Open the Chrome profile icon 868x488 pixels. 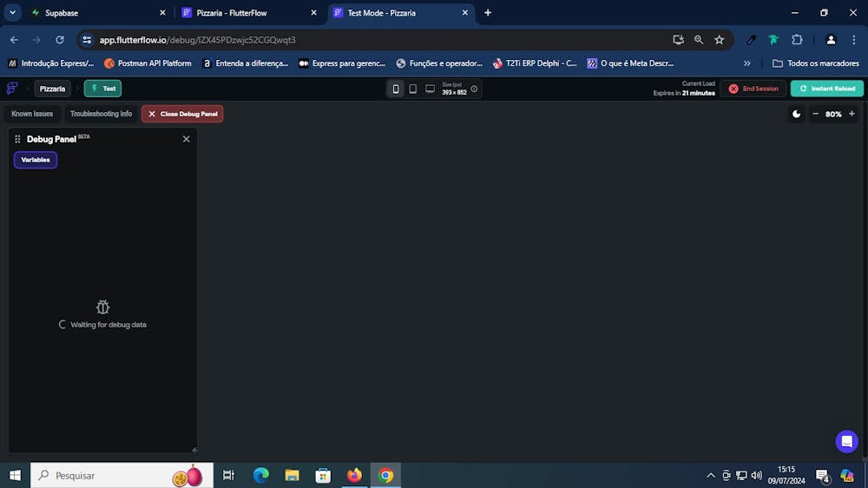tap(831, 40)
